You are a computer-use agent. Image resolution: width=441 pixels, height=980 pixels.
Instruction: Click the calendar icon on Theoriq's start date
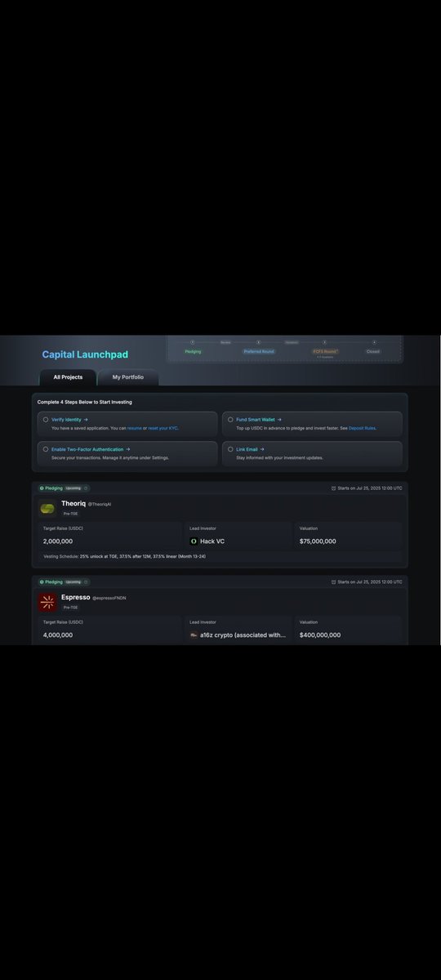click(x=333, y=488)
